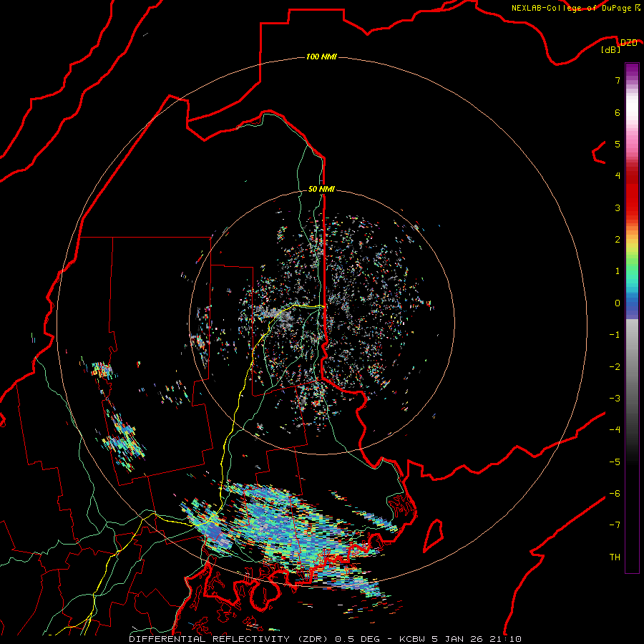Click the -4 dB color scale label
Image resolution: width=644 pixels, height=644 pixels.
pos(615,430)
